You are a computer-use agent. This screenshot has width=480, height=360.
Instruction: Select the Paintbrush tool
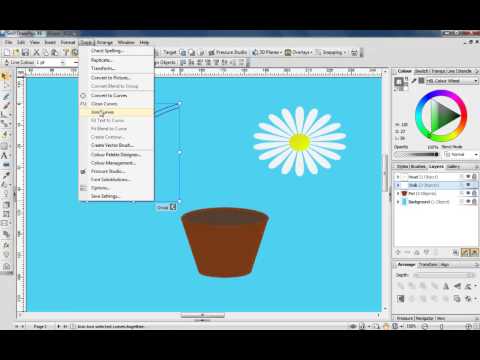(x=5, y=106)
